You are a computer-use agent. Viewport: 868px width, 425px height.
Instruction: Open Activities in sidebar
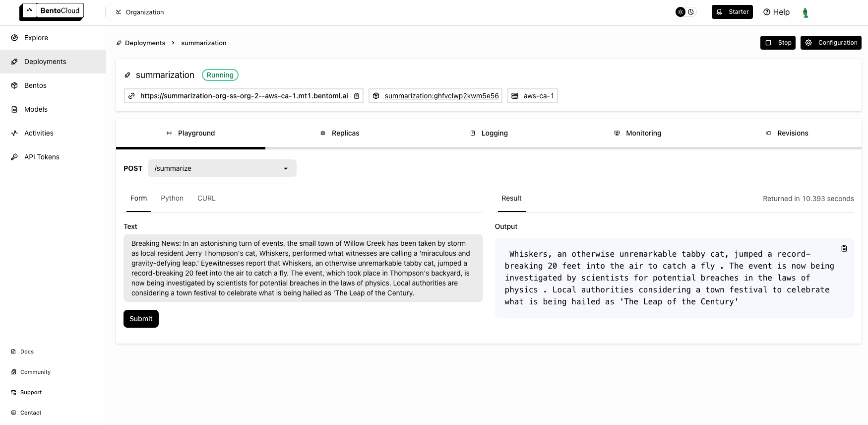coord(53,133)
